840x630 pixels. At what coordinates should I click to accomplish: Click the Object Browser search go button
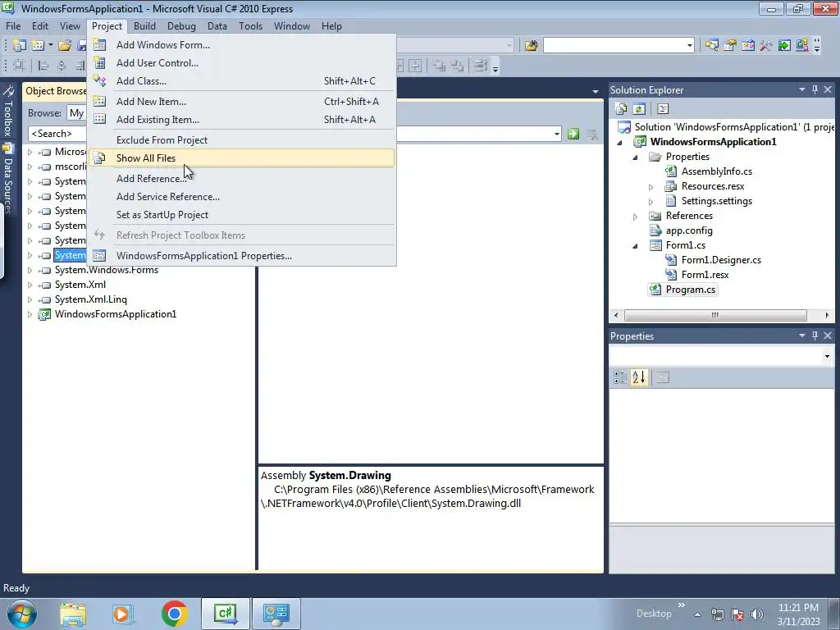click(573, 134)
